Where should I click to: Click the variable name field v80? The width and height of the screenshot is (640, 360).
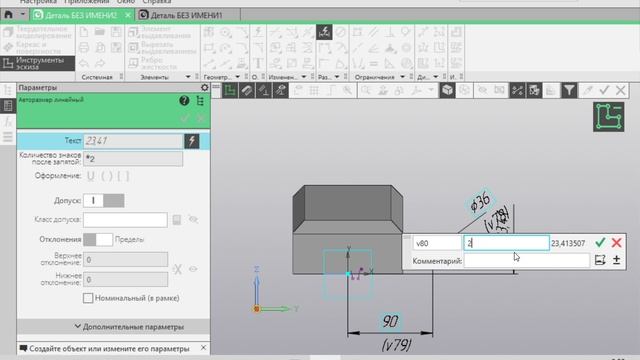[x=437, y=243]
